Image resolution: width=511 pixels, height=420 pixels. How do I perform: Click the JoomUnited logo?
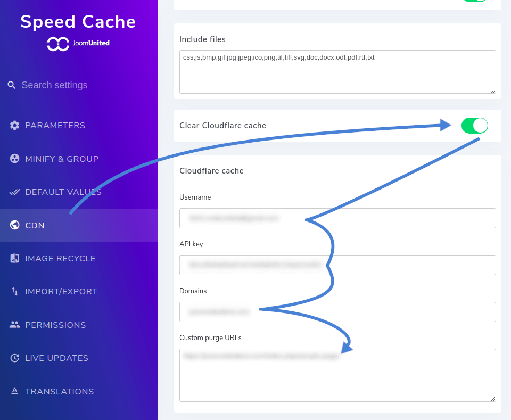pos(78,44)
